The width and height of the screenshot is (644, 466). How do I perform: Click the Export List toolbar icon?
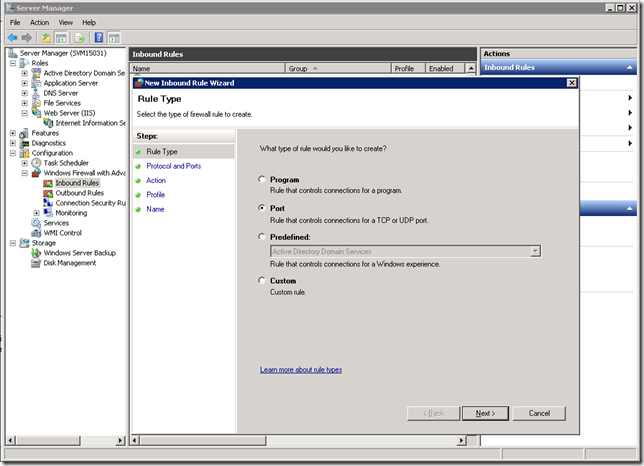(80, 38)
